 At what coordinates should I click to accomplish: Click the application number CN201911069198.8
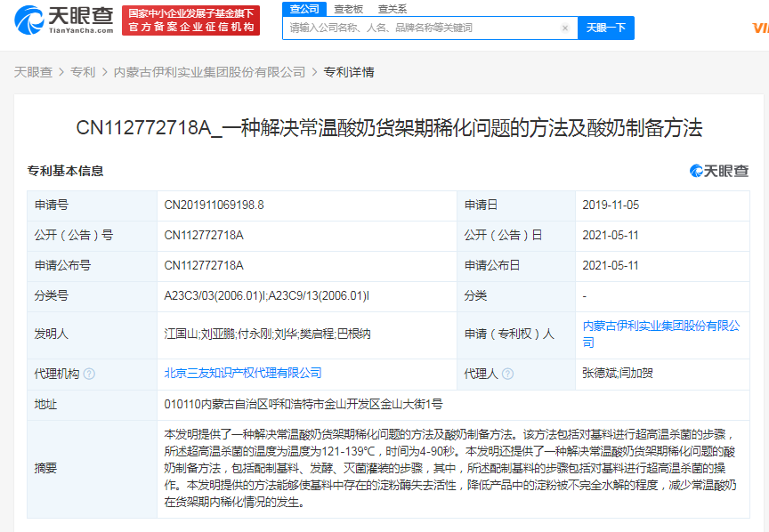215,205
